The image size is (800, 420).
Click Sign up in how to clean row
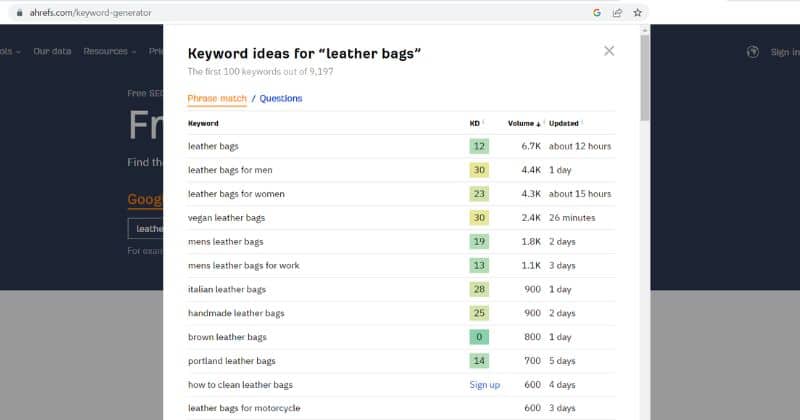coord(485,385)
